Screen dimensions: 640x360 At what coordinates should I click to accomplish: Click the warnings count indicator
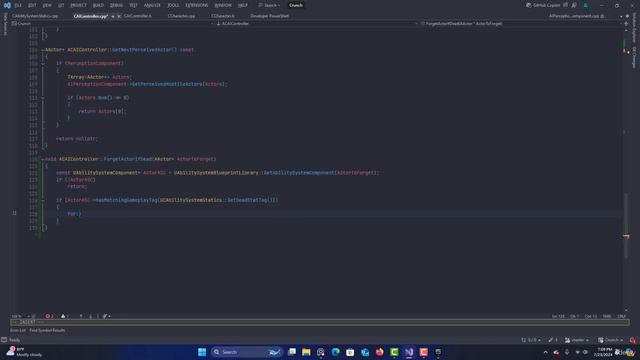[64, 316]
